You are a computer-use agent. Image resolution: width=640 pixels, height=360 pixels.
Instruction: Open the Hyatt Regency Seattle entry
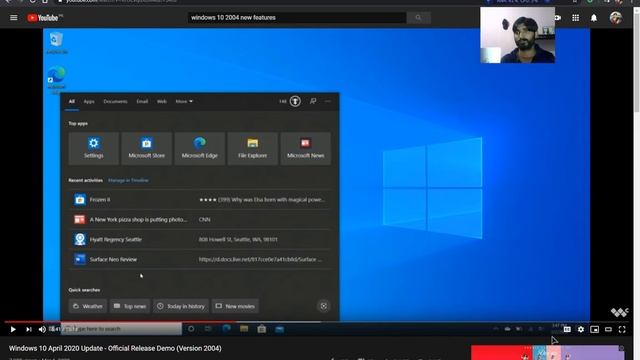200,240
